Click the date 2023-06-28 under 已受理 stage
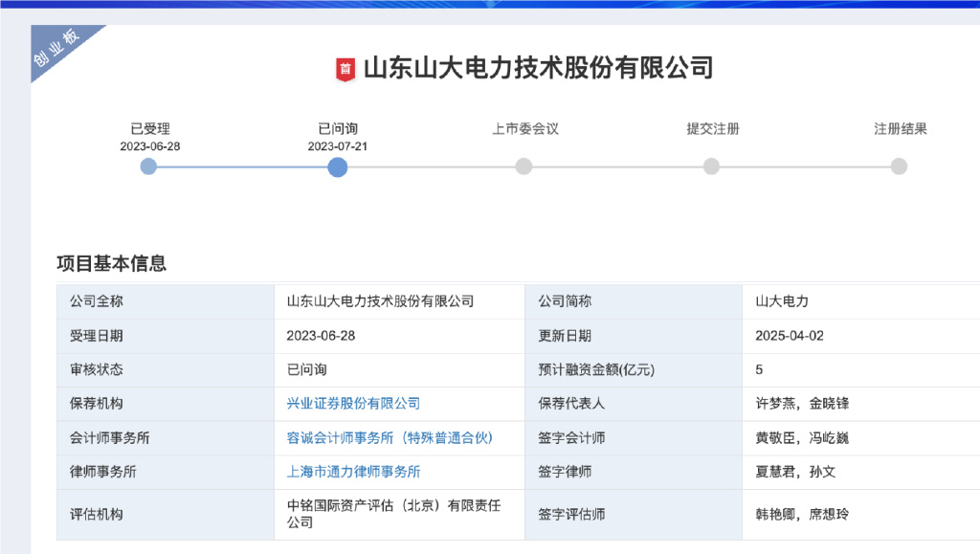Screen dimensions: 980x554 [x=150, y=146]
